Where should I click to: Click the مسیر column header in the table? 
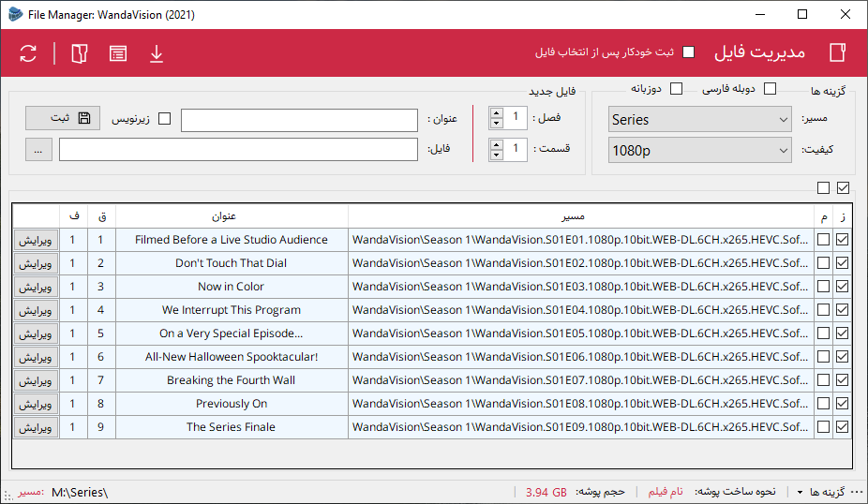click(581, 216)
